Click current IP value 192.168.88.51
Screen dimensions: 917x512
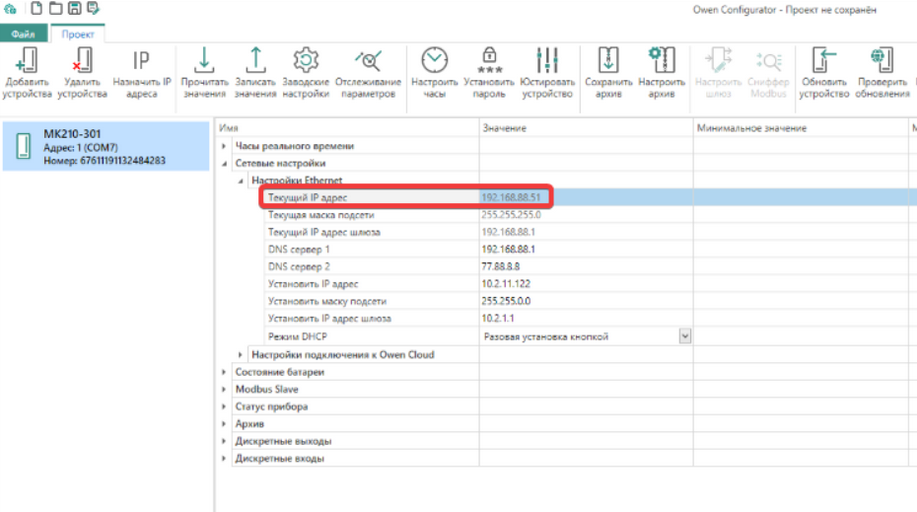(x=511, y=198)
